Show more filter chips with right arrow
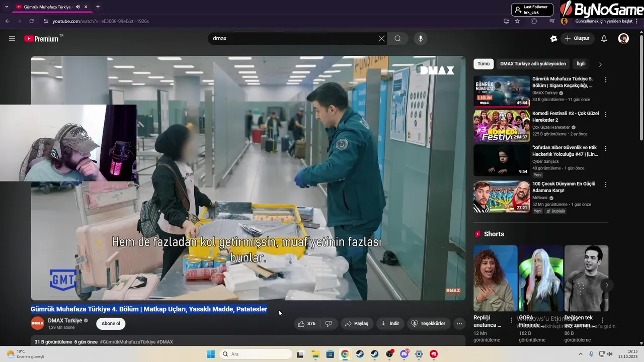Screen dimensions: 644x362 600,64
